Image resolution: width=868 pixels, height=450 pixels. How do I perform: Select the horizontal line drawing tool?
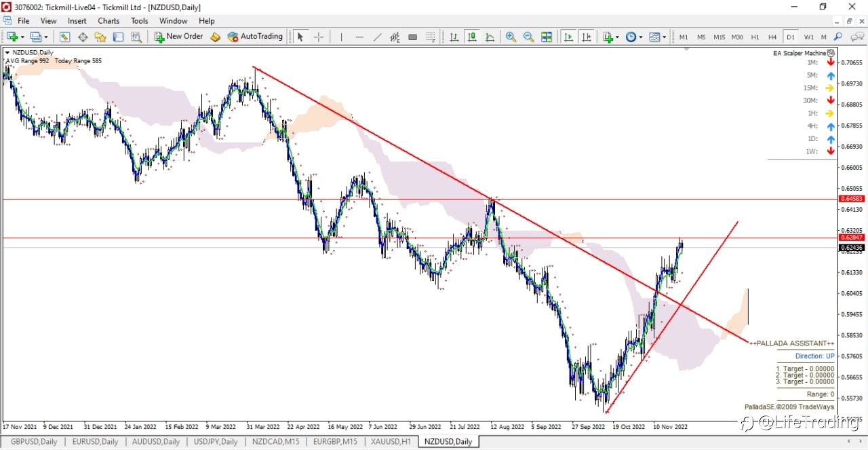pos(359,37)
